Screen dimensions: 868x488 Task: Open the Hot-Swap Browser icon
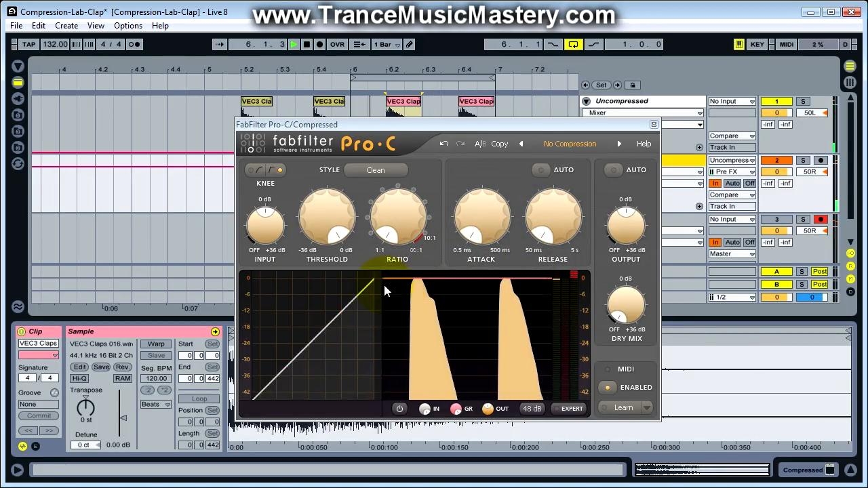coord(18,164)
